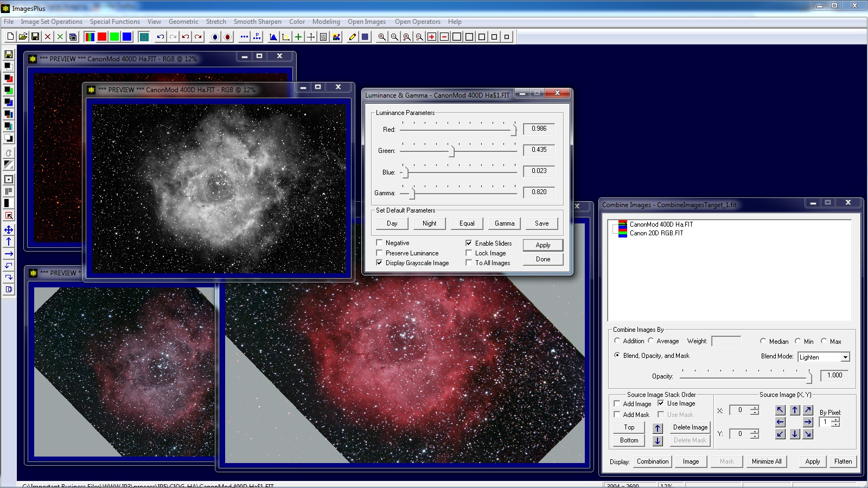Open the Blend Mode dropdown
Image resolution: width=868 pixels, height=488 pixels.
pos(845,357)
